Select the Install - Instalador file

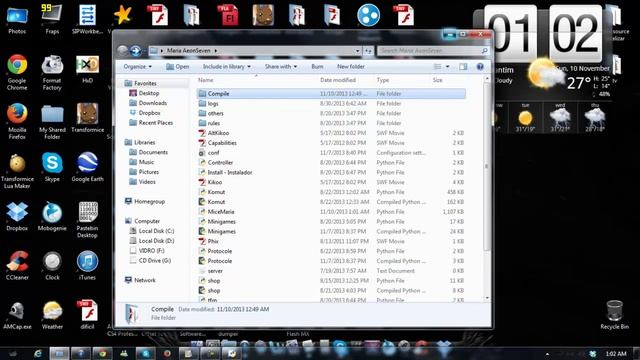point(331,172)
